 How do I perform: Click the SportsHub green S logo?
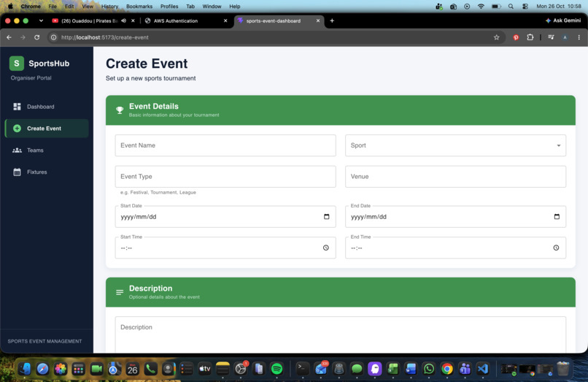click(17, 64)
